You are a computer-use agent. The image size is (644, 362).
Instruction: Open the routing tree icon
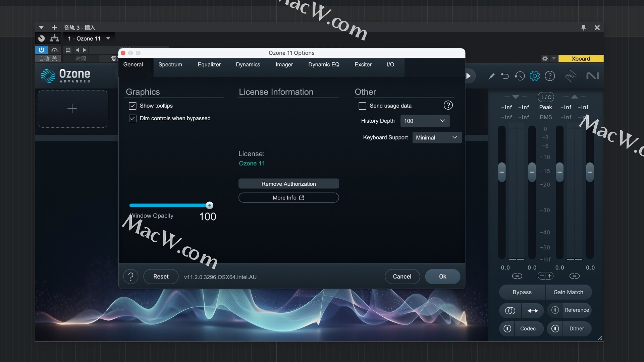click(54, 39)
